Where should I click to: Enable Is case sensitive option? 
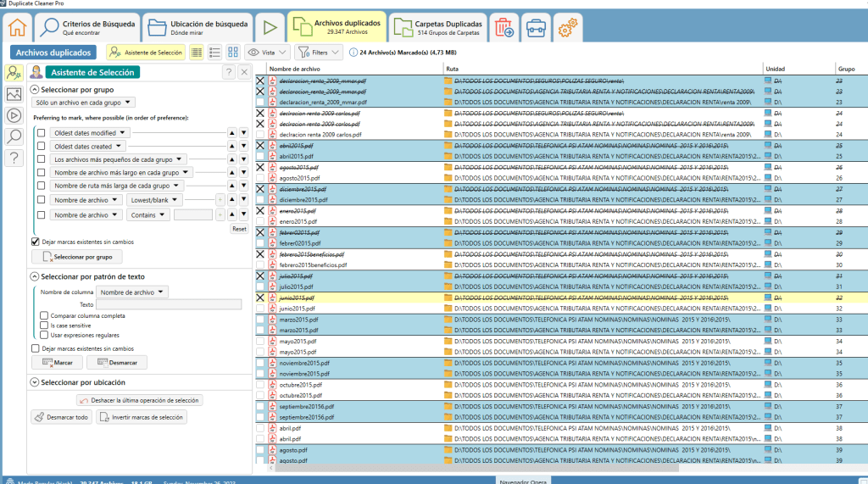(x=44, y=325)
